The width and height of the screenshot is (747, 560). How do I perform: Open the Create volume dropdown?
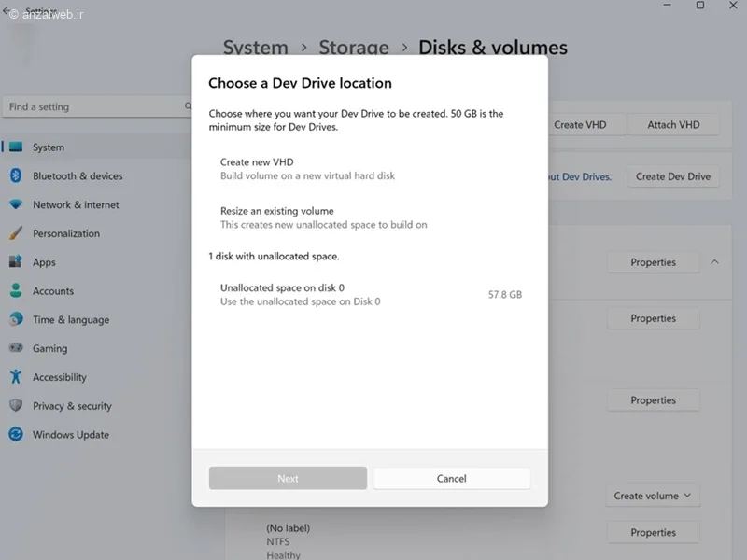(x=652, y=496)
